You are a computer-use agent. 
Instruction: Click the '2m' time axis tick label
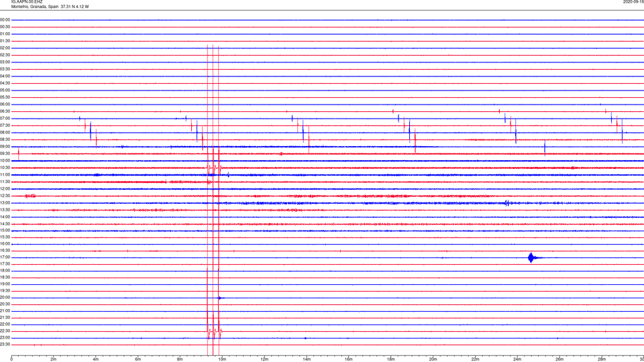coord(54,359)
